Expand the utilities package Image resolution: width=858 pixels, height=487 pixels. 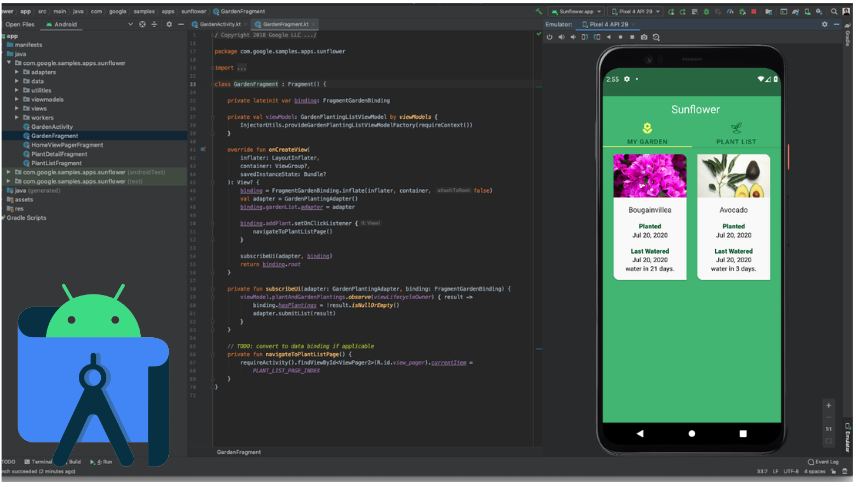pos(17,90)
